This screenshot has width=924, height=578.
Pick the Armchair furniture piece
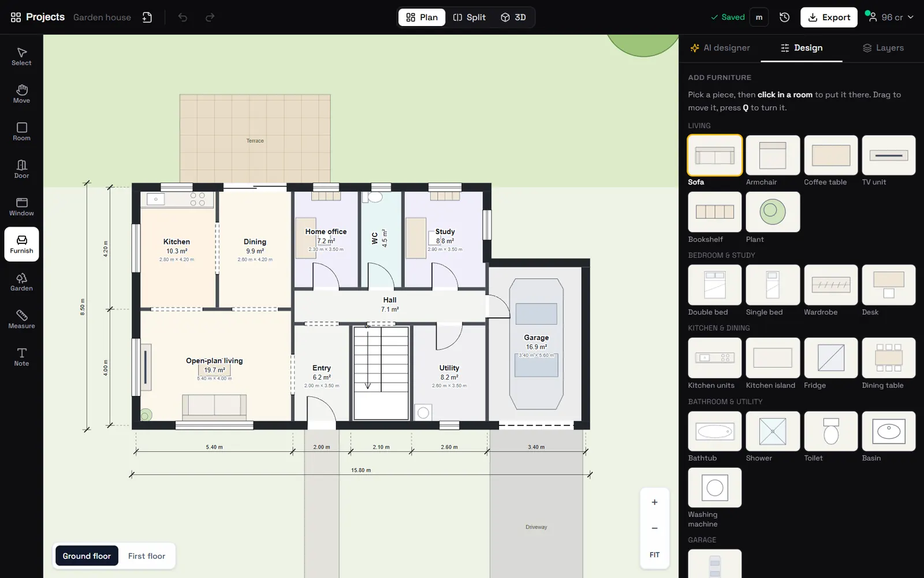click(x=773, y=155)
